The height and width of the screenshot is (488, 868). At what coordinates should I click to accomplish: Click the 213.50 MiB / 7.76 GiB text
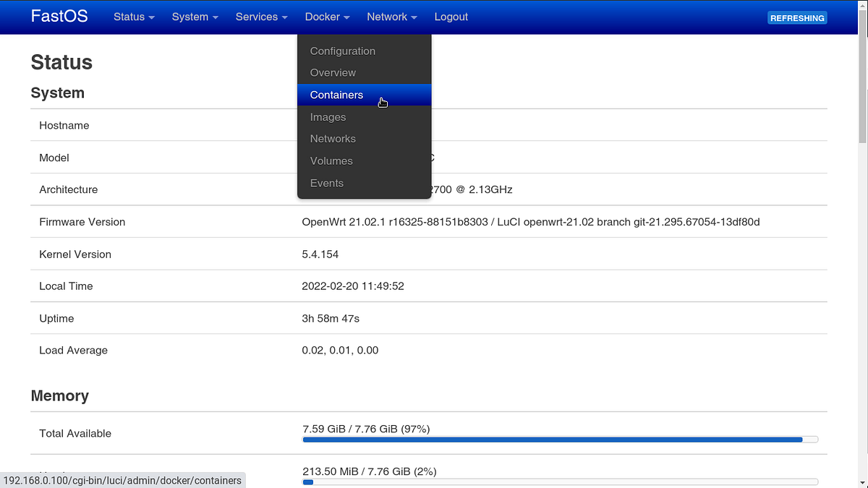[x=369, y=471]
